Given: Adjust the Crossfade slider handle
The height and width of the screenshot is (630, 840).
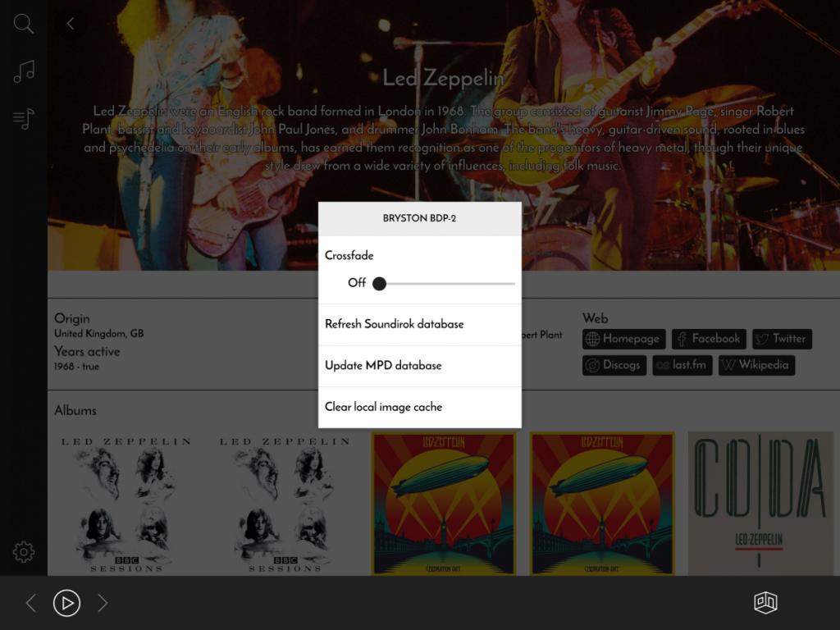Looking at the screenshot, I should click(379, 283).
